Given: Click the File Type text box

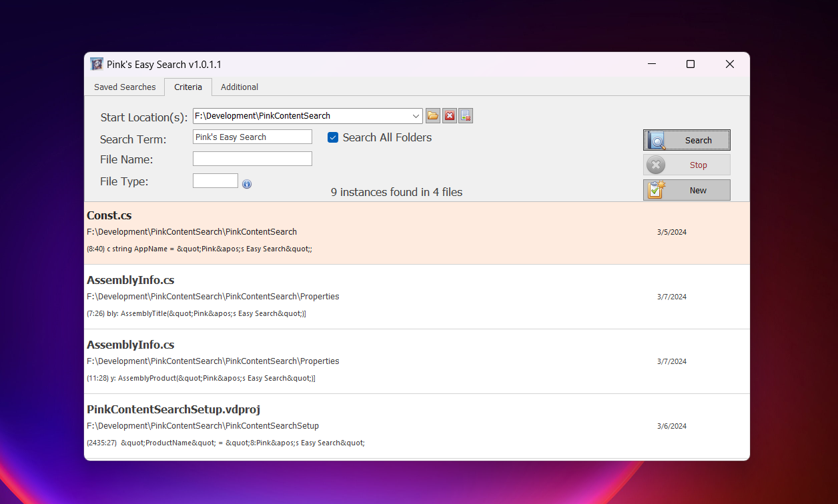Looking at the screenshot, I should tap(215, 181).
